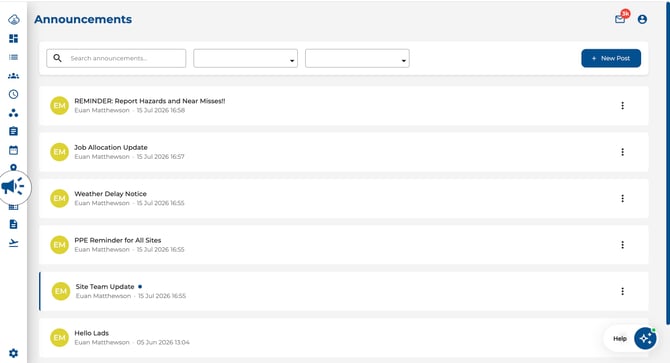This screenshot has width=670, height=363.
Task: Click the New Post button
Action: tap(611, 58)
